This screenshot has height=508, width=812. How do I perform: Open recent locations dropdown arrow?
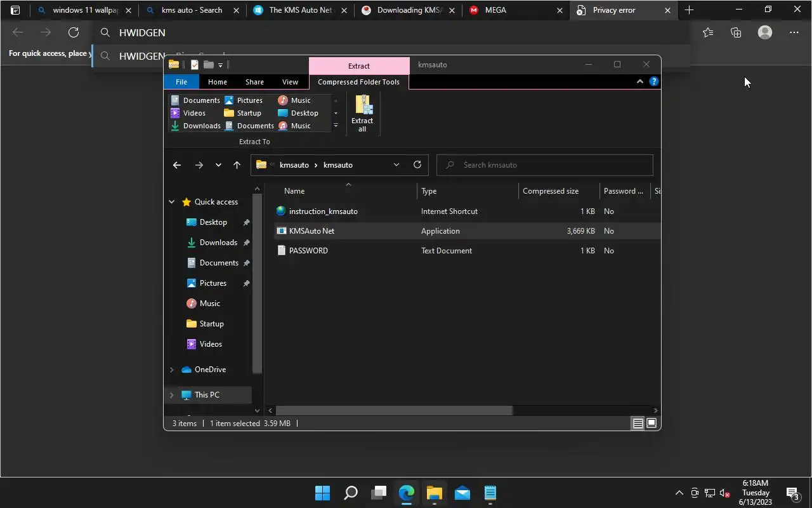(x=218, y=165)
